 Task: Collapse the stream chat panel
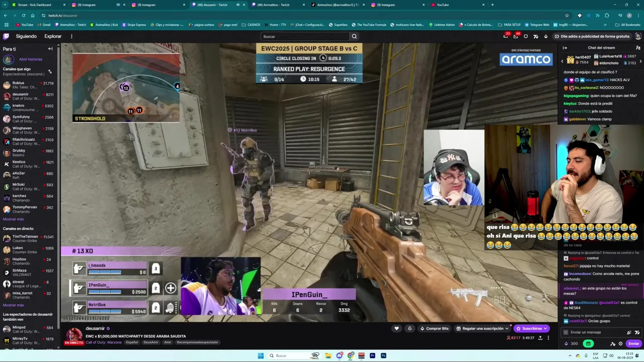[565, 48]
